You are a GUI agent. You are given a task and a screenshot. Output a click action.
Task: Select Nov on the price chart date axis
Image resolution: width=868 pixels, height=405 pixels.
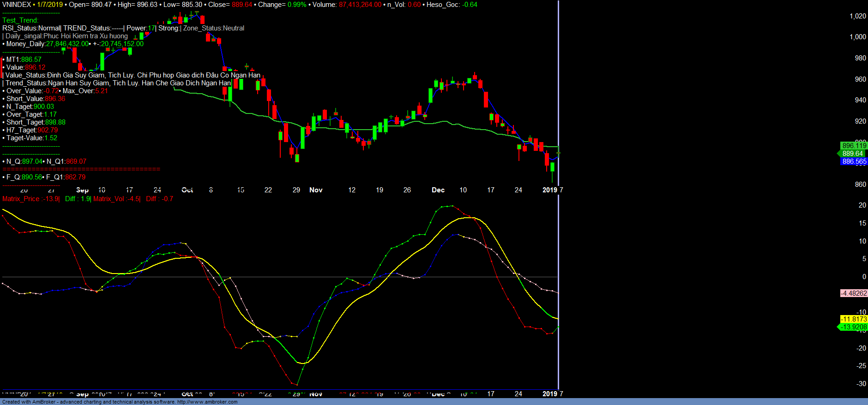(x=316, y=190)
